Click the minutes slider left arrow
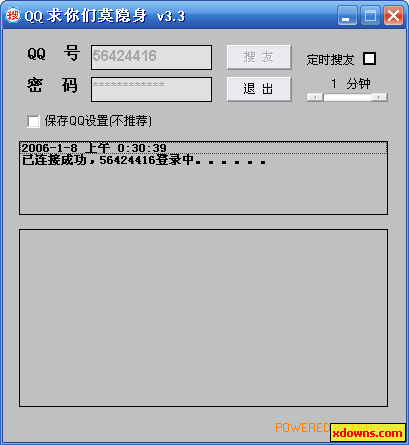 click(315, 97)
